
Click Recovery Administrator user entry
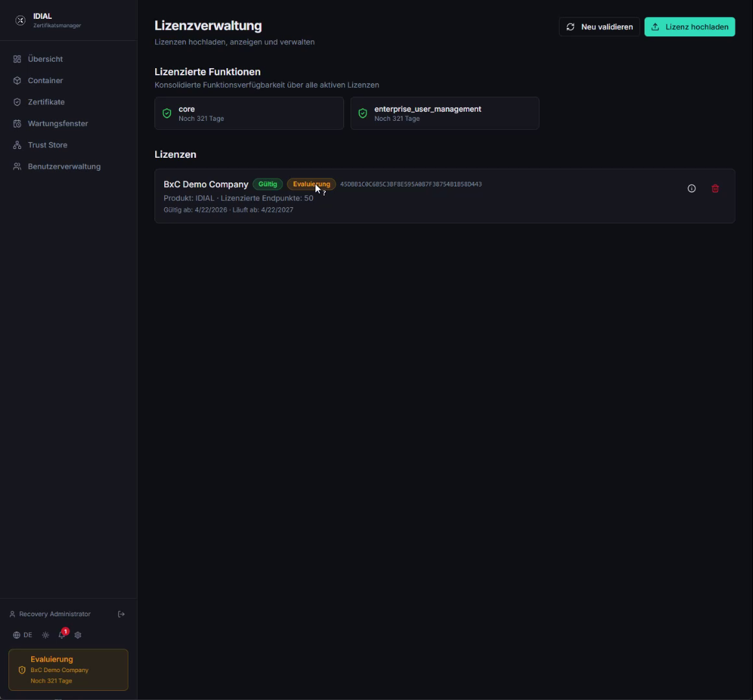pyautogui.click(x=55, y=614)
